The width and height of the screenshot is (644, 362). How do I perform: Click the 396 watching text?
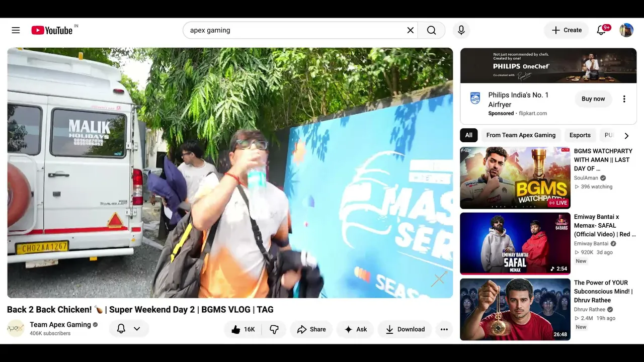pos(596,187)
